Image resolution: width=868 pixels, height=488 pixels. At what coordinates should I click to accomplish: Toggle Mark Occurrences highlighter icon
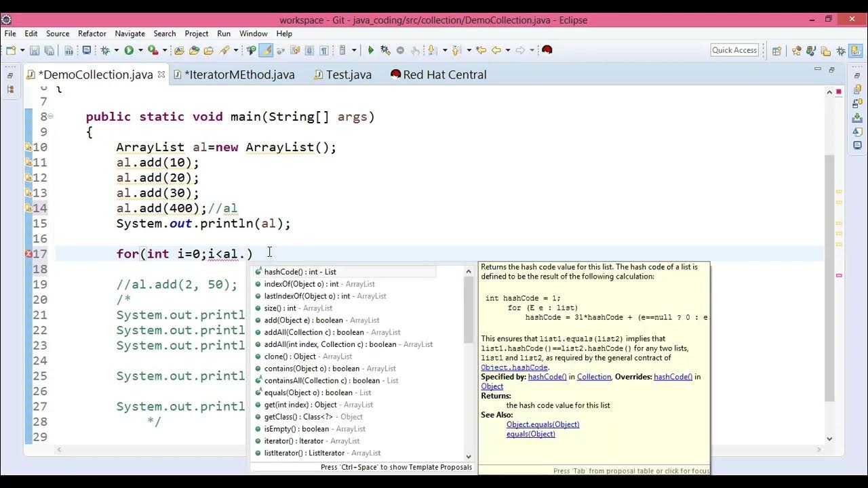point(266,50)
